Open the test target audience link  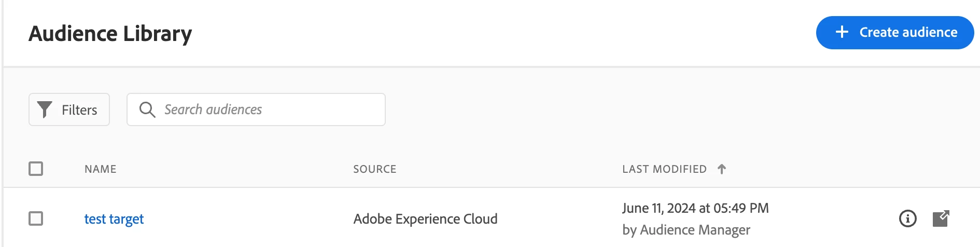[114, 219]
